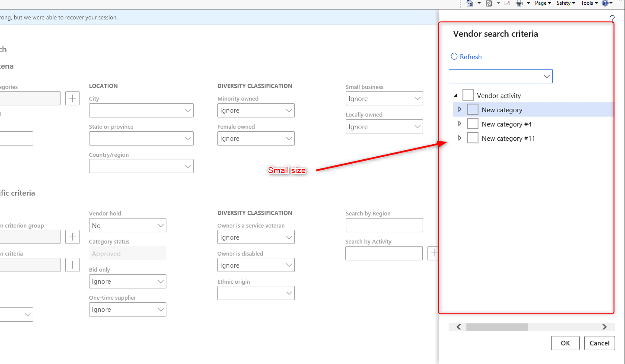Check the New category #11 checkbox
Image resolution: width=625 pixels, height=364 pixels.
(472, 138)
